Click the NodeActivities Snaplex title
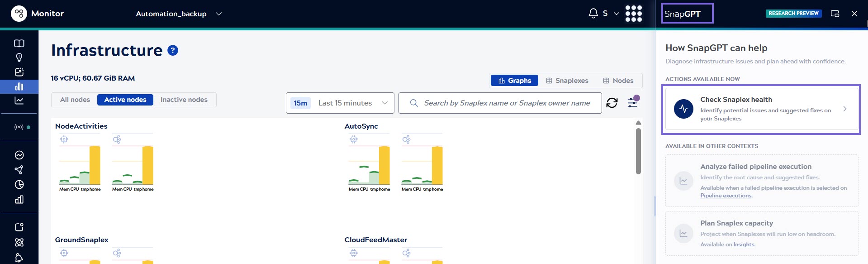Image resolution: width=868 pixels, height=264 pixels. coord(81,126)
